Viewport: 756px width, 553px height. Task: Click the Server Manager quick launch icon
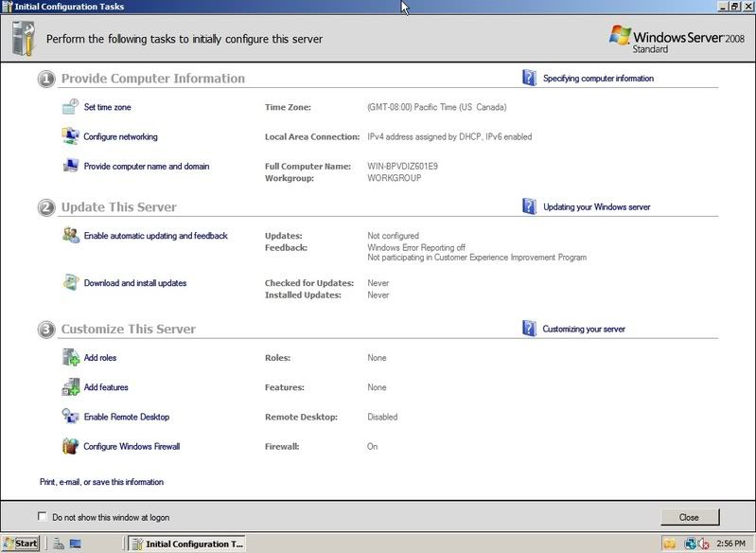tap(59, 544)
